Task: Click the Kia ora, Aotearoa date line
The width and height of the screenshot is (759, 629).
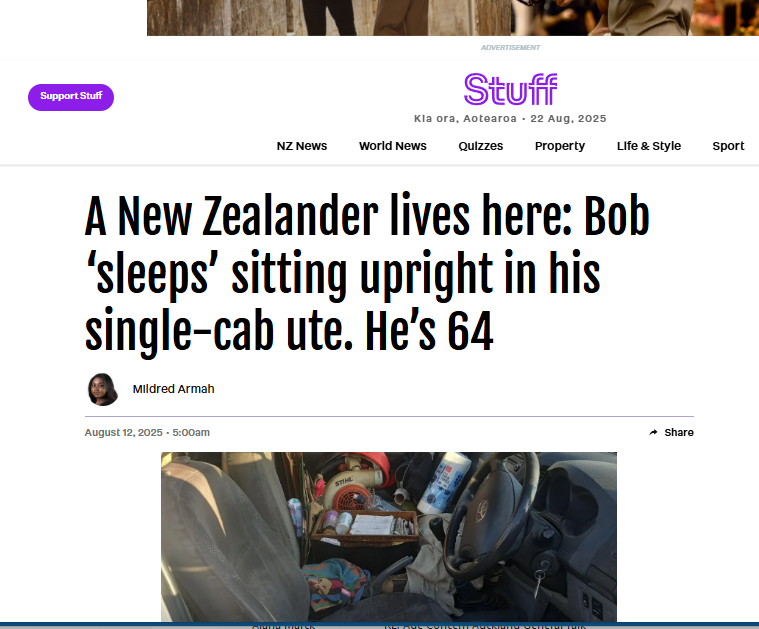Action: (510, 119)
